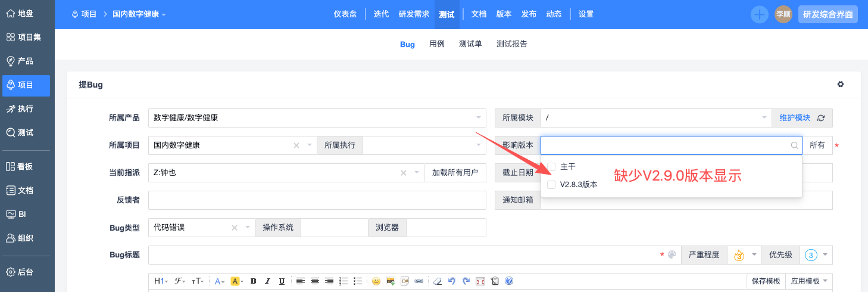The height and width of the screenshot is (292, 868).
Task: Check the V2.8.3版本 checkbox
Action: tap(551, 185)
